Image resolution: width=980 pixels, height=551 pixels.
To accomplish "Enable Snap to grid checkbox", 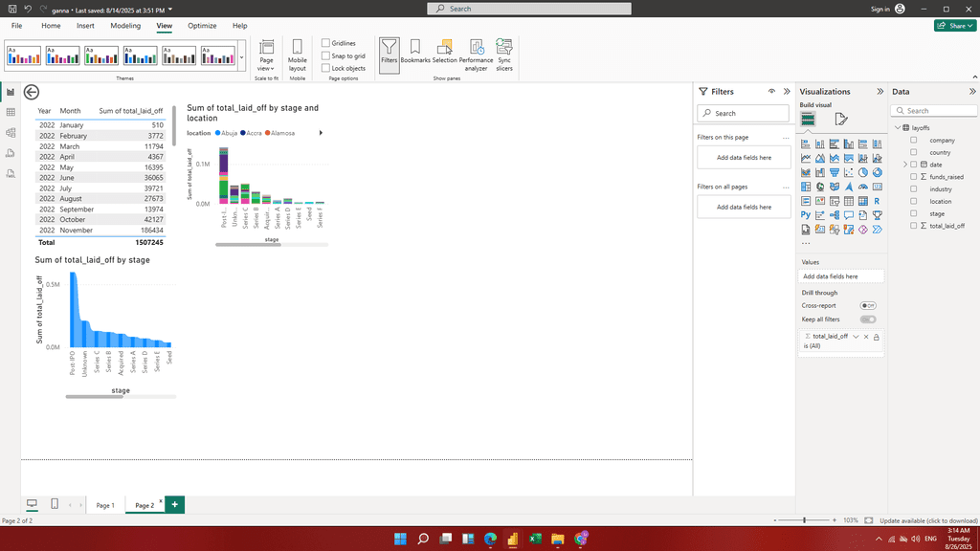I will point(325,55).
